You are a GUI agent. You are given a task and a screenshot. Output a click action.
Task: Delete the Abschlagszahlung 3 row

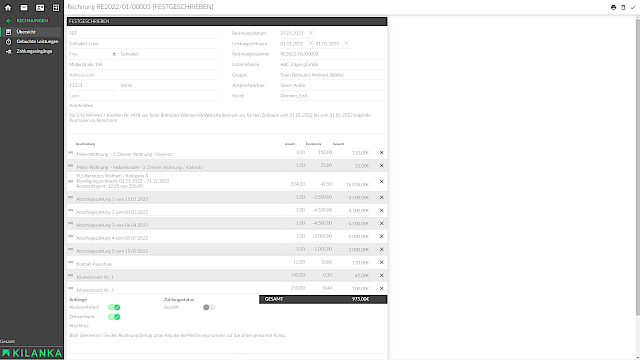[382, 224]
